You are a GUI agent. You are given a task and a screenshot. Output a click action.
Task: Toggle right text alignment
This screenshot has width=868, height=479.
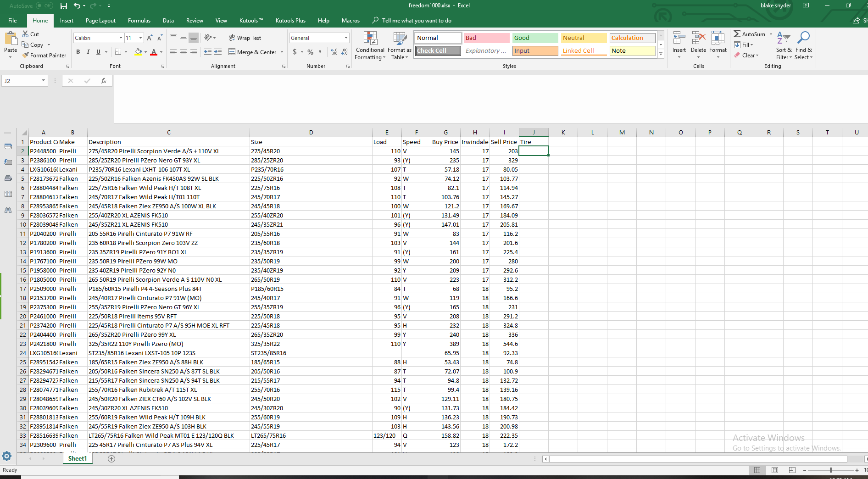(x=194, y=52)
